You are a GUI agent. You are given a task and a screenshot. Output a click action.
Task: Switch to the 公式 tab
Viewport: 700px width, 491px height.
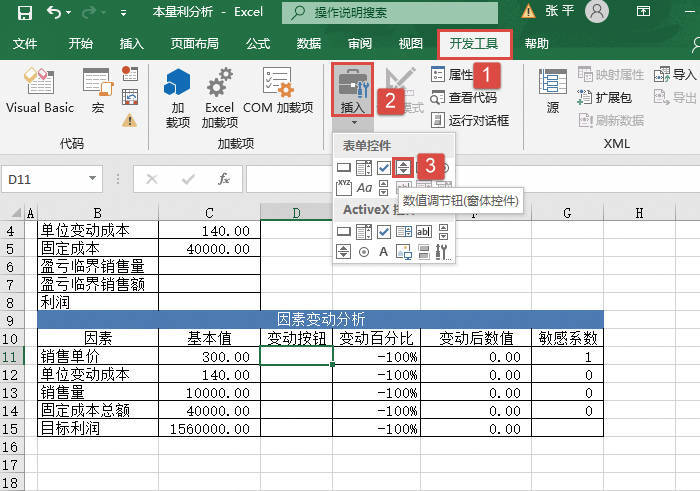[258, 44]
